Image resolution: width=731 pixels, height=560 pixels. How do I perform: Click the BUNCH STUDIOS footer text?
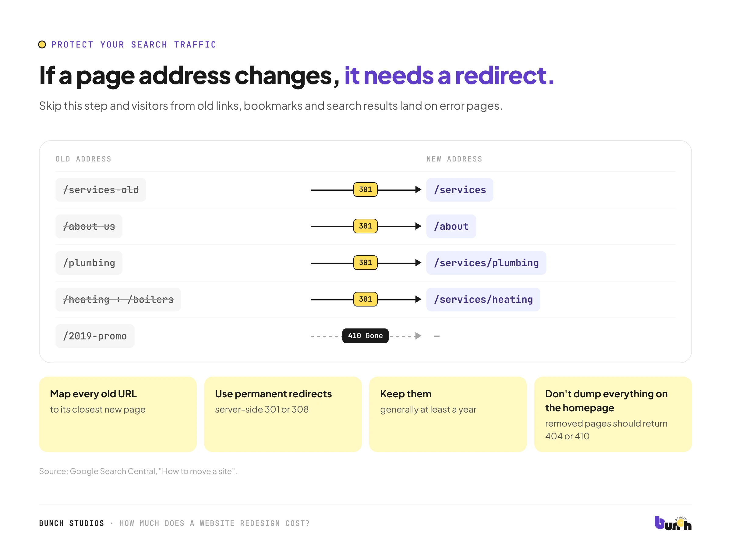(72, 523)
